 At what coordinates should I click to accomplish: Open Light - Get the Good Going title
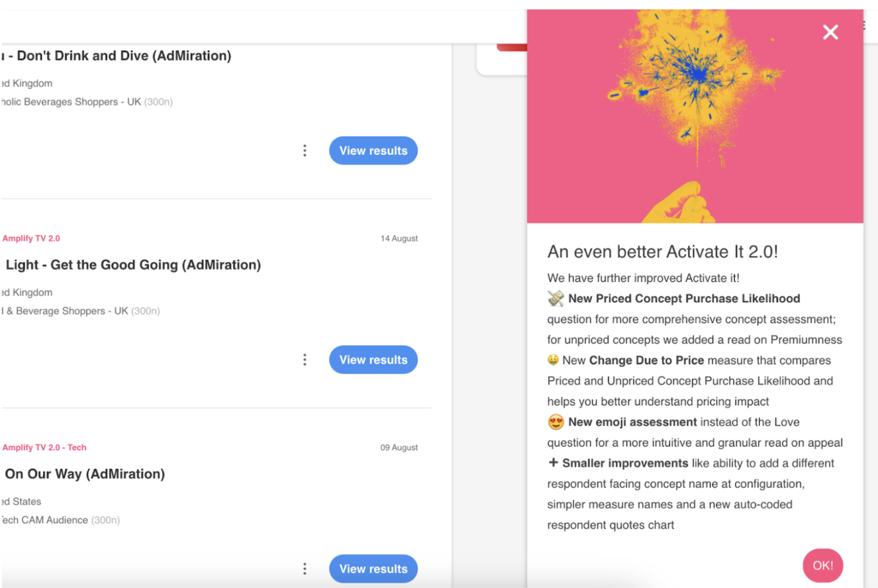(133, 265)
